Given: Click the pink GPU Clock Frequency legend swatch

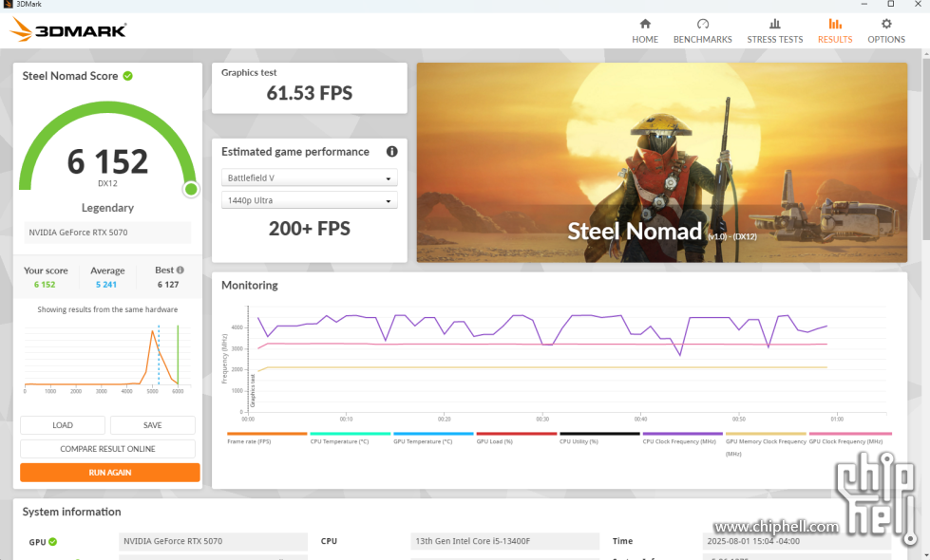Looking at the screenshot, I should coord(850,434).
